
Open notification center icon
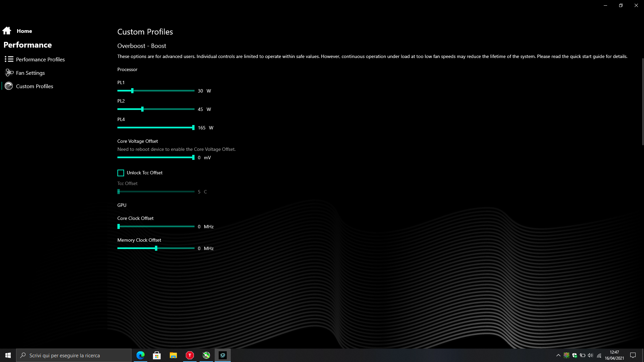(633, 355)
